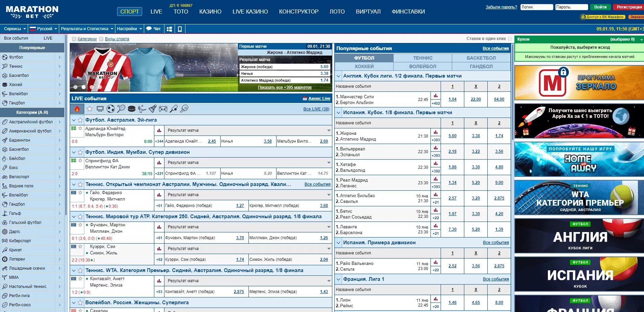The height and width of the screenshot is (312, 644).
Task: Filter LIVE events by tennis racket icon
Action: coord(121,109)
